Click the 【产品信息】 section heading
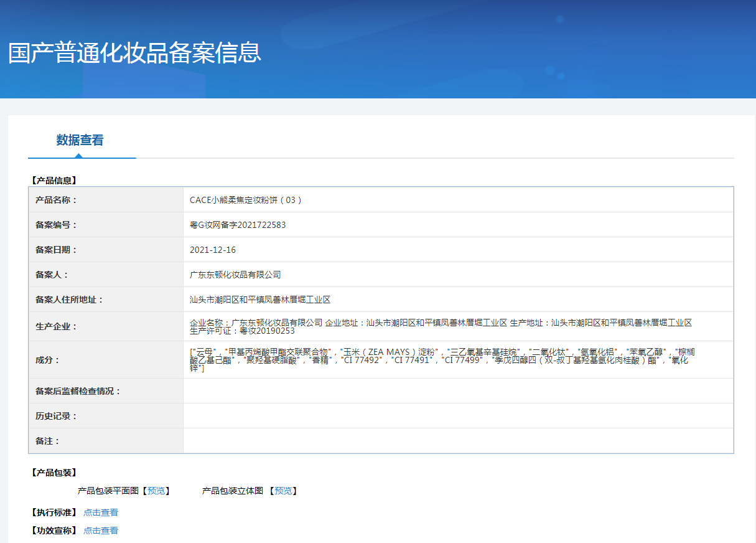 click(x=53, y=181)
